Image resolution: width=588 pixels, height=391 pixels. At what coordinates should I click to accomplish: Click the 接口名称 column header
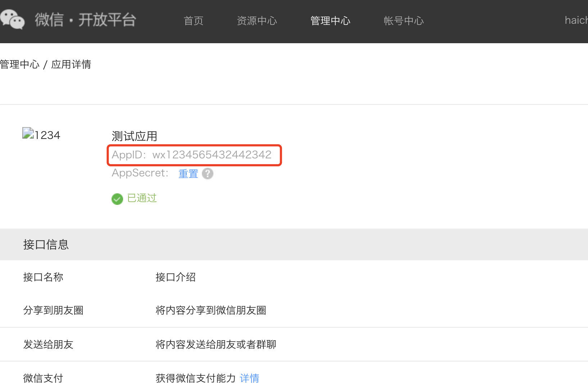(x=43, y=277)
